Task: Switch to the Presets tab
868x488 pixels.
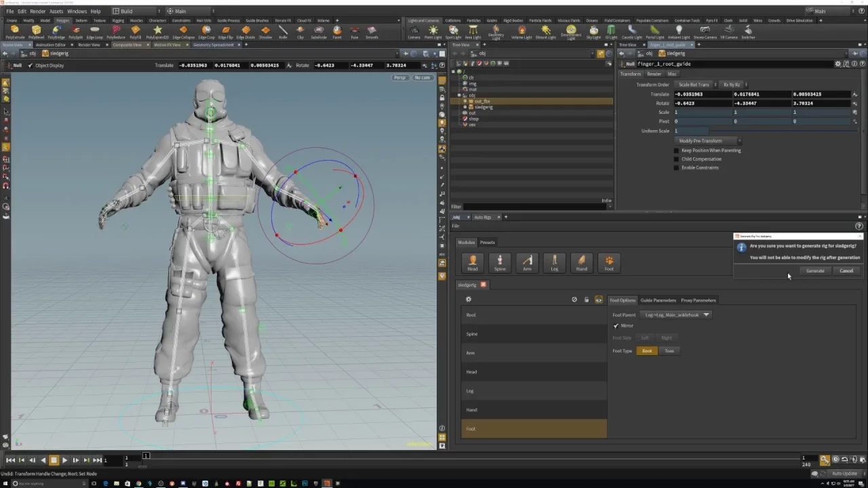Action: [x=487, y=242]
